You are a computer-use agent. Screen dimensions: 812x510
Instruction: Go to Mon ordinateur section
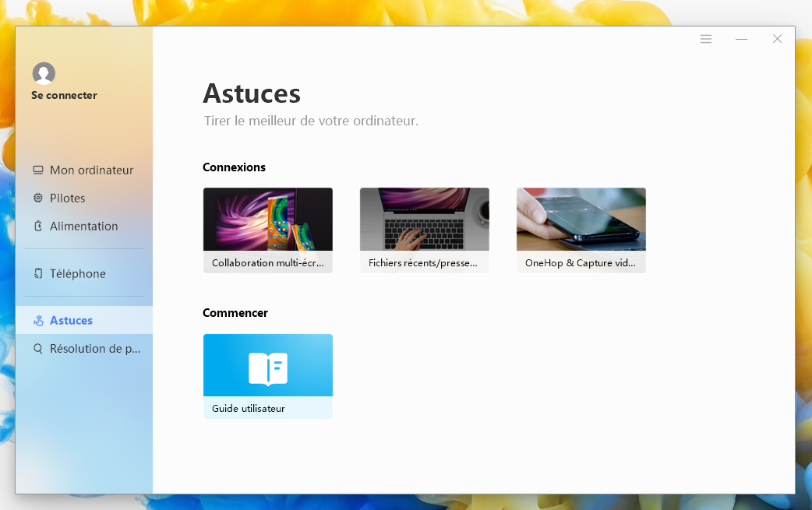click(x=91, y=171)
